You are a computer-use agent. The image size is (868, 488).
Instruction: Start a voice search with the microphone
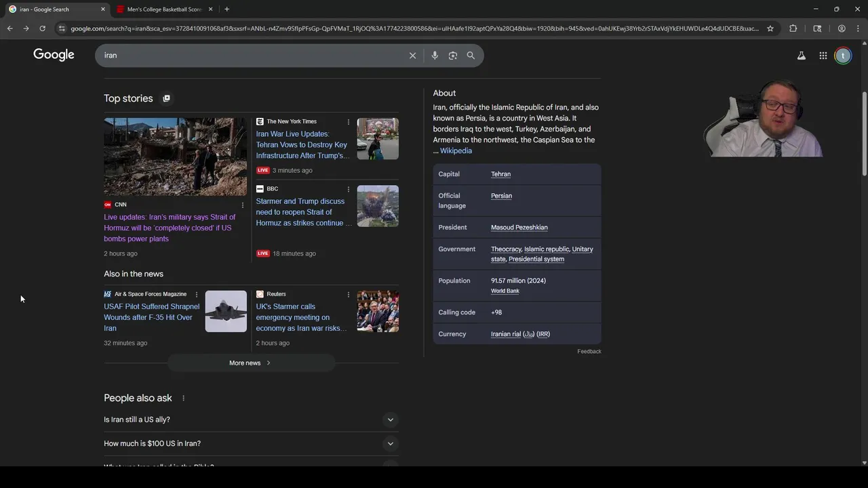[435, 56]
